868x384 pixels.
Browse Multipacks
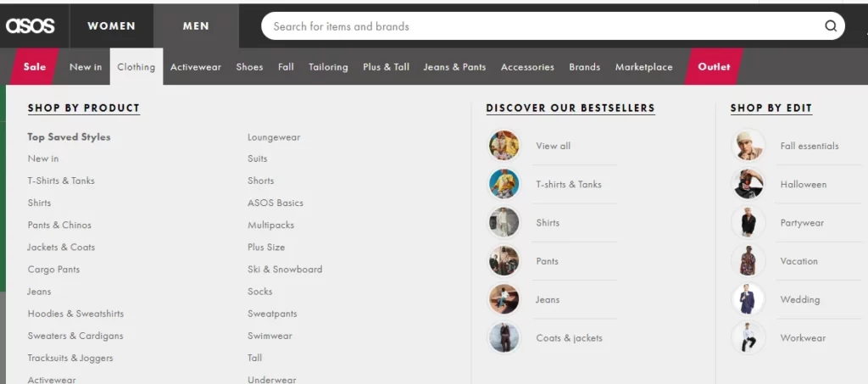pos(270,225)
